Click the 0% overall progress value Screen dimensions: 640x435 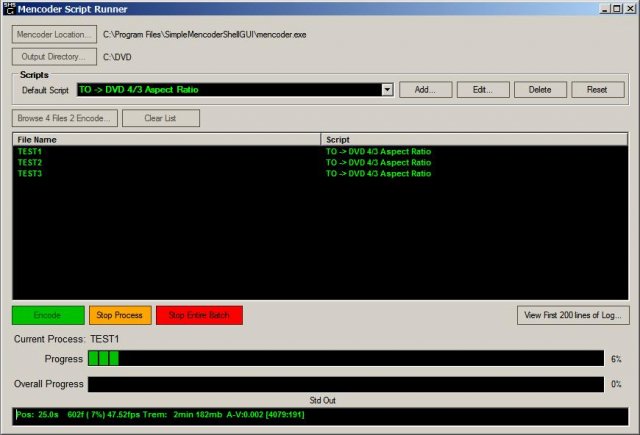616,384
